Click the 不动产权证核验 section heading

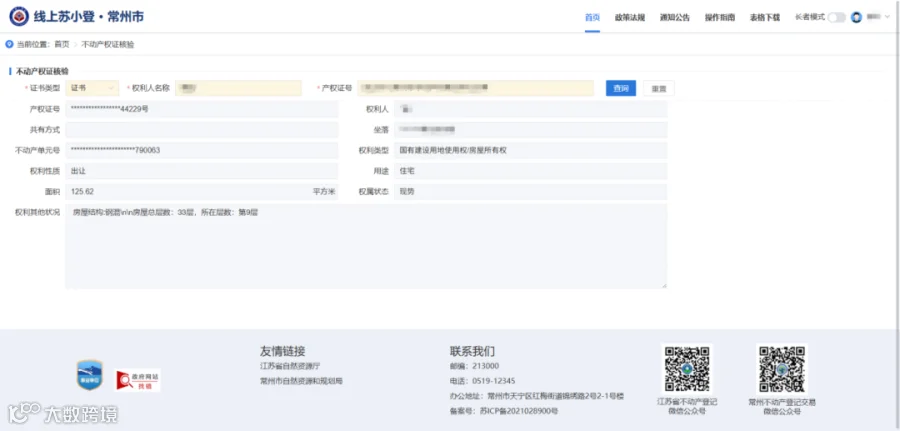[42, 71]
